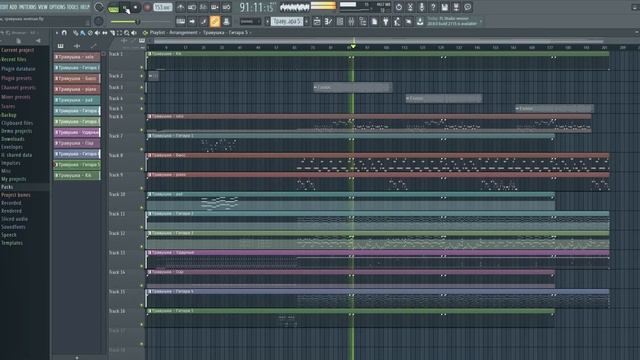The height and width of the screenshot is (360, 640).
Task: Open the Browser view icon
Action: coord(363,21)
